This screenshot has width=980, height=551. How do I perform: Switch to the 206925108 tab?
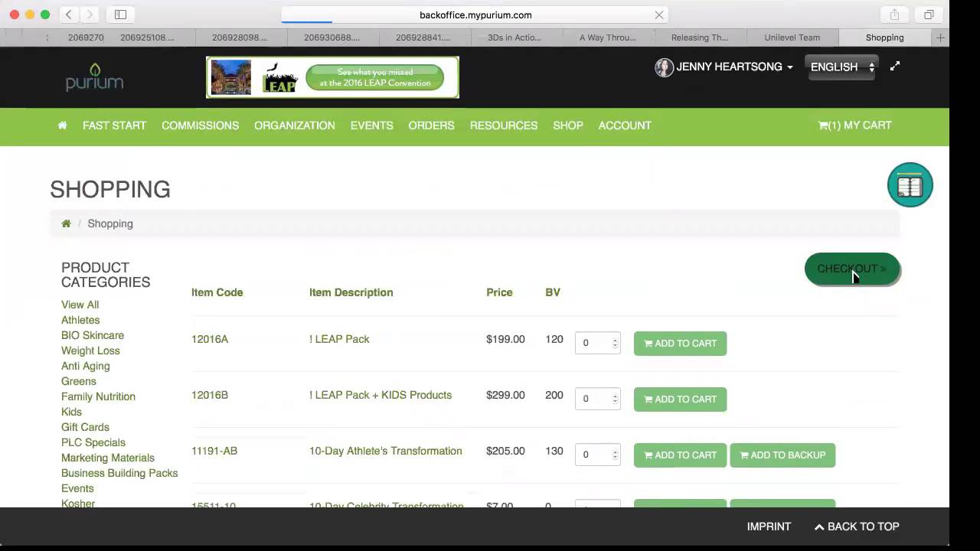point(147,37)
